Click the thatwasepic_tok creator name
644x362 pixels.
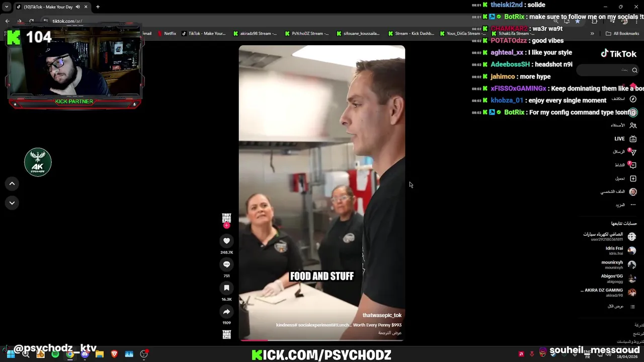(x=382, y=315)
